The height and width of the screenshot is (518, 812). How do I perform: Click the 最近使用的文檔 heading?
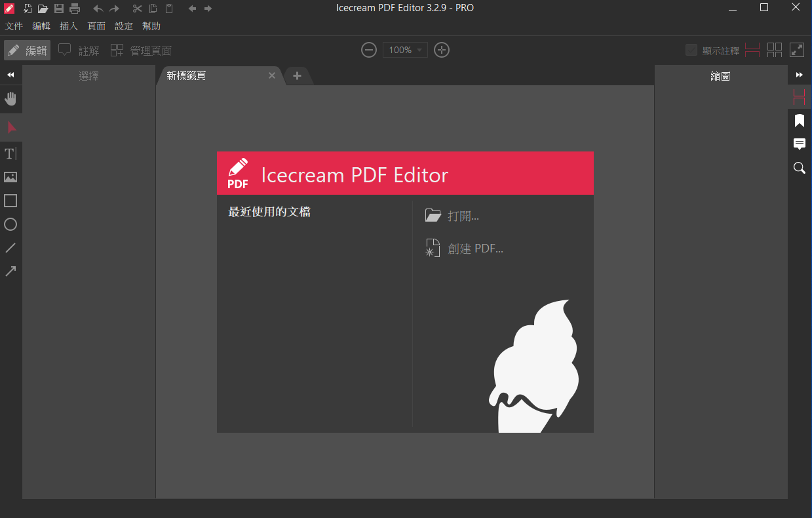[x=269, y=212]
